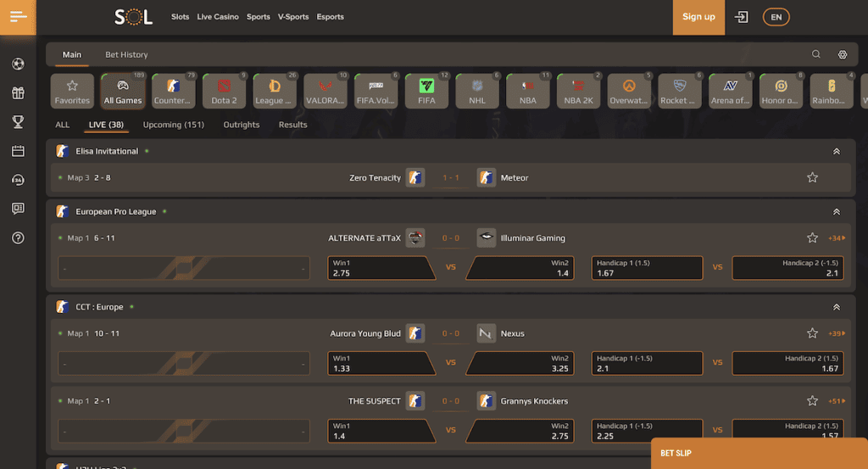The image size is (868, 469).
Task: Collapse the Elisa Invitational section
Action: [x=837, y=151]
